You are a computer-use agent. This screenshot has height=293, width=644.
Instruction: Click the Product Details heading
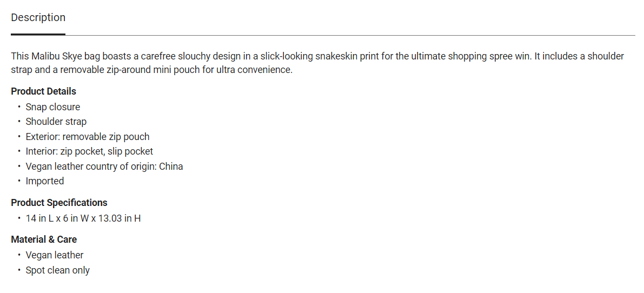pyautogui.click(x=43, y=91)
